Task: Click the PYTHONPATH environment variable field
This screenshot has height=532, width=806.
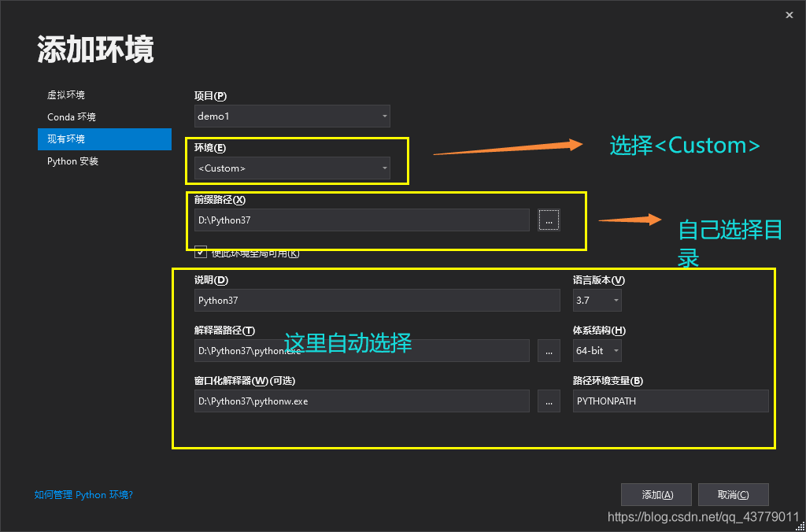Action: pyautogui.click(x=670, y=401)
